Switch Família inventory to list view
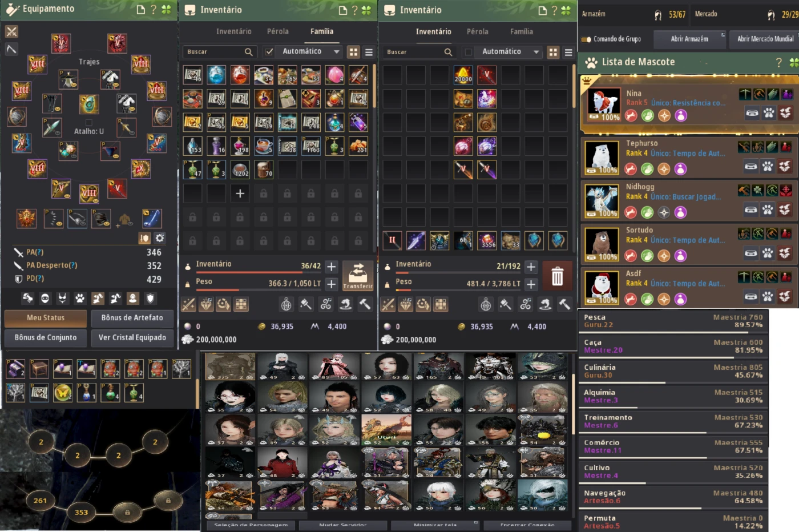 pyautogui.click(x=369, y=53)
